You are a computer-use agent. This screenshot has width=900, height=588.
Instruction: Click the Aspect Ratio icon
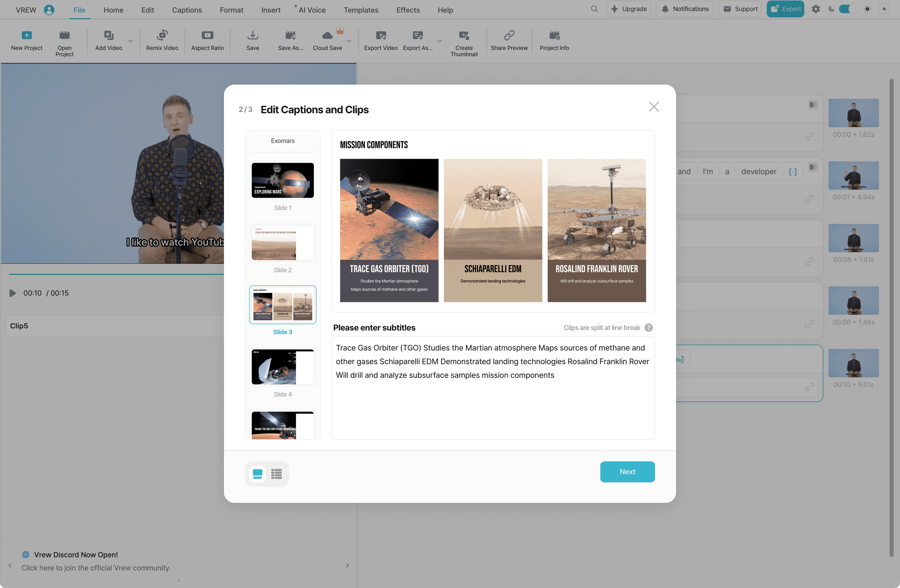tap(207, 36)
